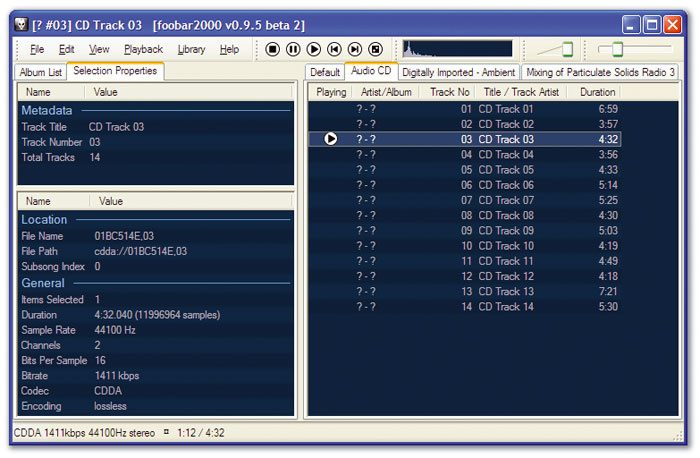Click the Random playback button
700x458 pixels.
[x=375, y=49]
